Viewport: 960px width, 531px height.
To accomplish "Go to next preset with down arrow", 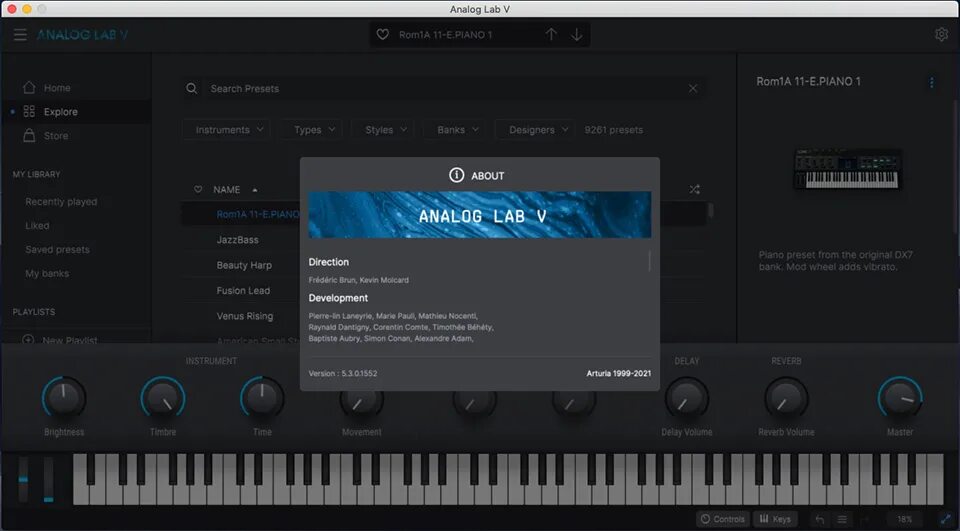I will point(577,35).
